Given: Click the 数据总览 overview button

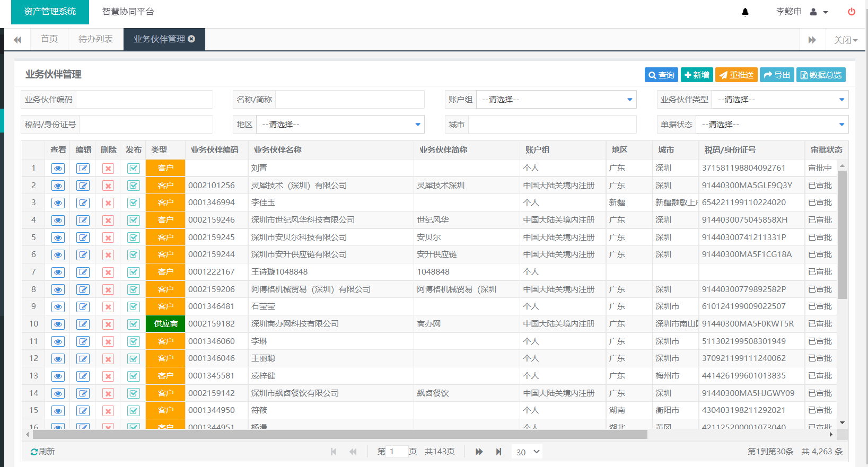Looking at the screenshot, I should click(821, 75).
